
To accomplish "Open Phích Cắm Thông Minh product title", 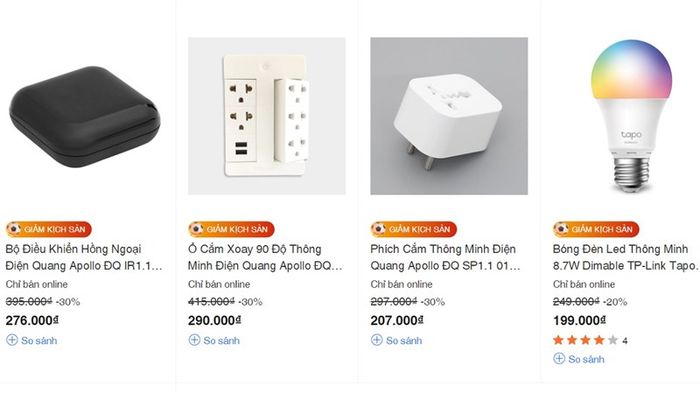I will coord(446,257).
